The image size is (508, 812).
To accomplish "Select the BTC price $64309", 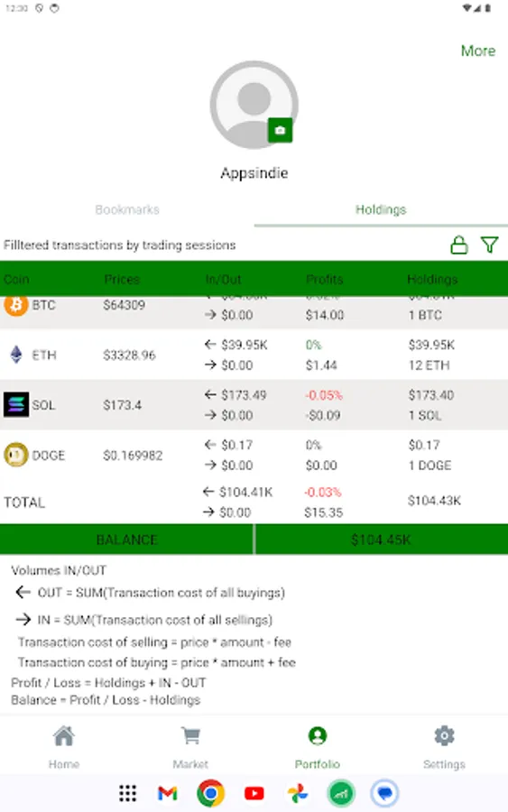I will point(124,305).
